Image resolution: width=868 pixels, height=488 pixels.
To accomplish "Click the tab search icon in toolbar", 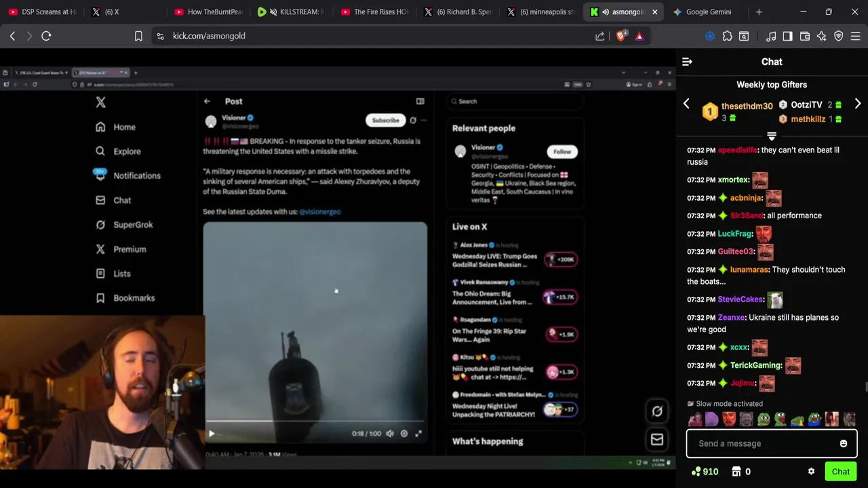I will tap(744, 36).
